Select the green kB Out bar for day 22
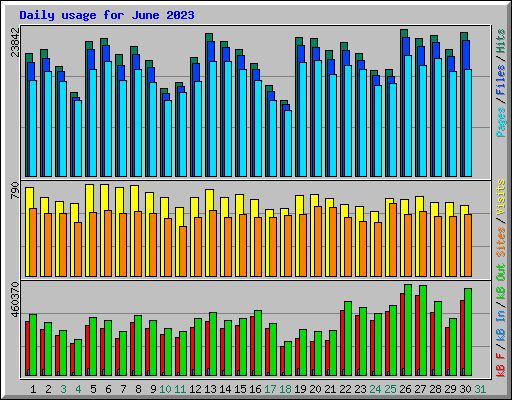This screenshot has height=400, width=512. (348, 338)
